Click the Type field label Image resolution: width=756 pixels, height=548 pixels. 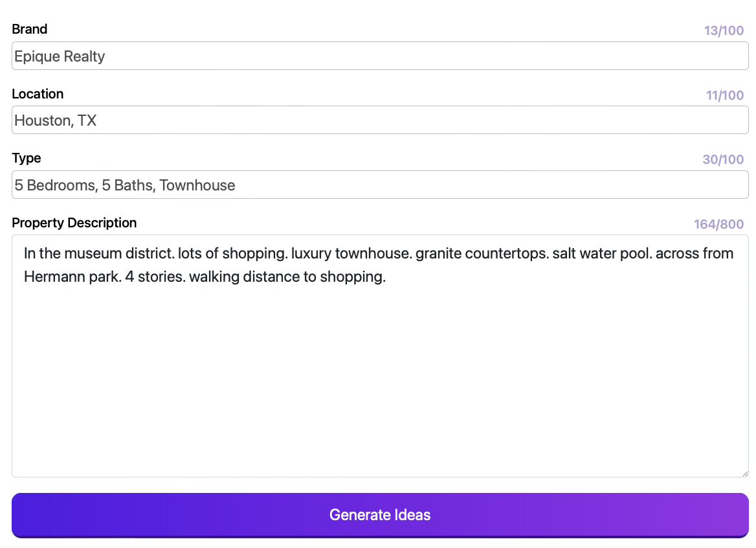click(27, 158)
